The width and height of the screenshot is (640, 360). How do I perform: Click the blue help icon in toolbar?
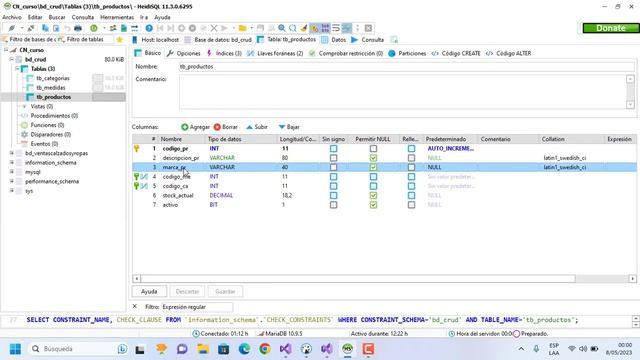[x=149, y=28]
